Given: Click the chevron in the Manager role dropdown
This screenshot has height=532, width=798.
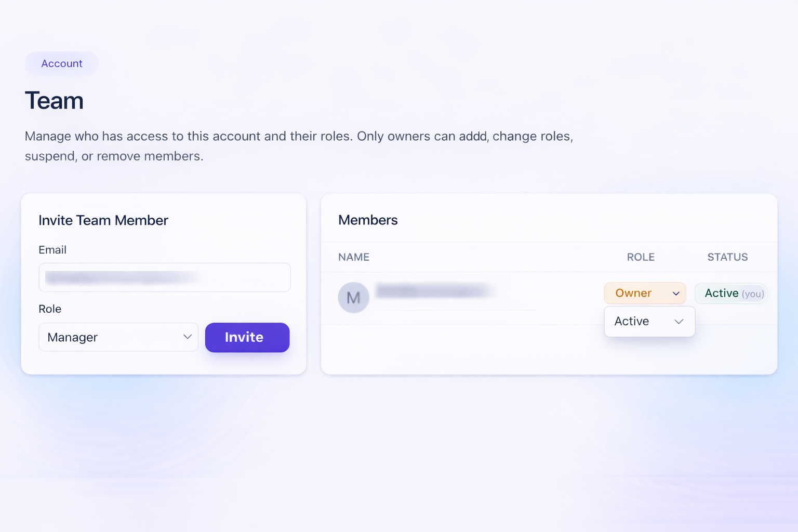Looking at the screenshot, I should (x=188, y=337).
